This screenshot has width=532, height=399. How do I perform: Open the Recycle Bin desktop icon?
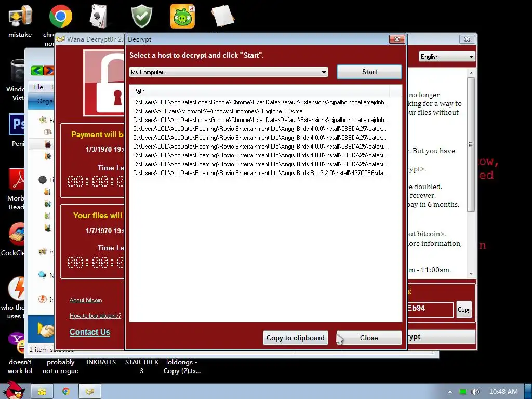[x=18, y=71]
